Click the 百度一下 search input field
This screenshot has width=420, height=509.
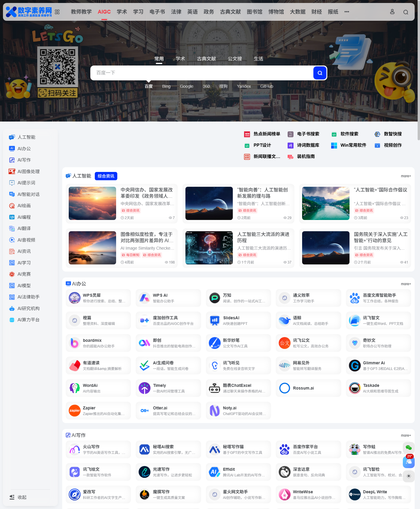(x=202, y=73)
